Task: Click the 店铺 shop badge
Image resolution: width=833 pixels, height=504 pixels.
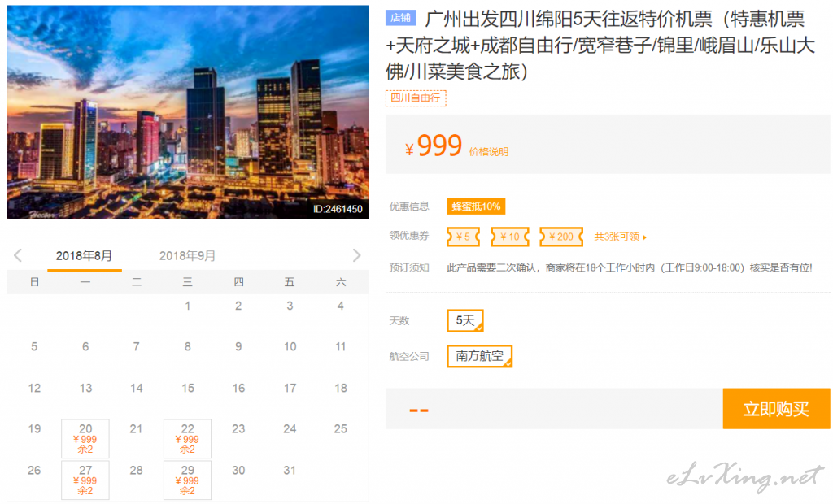Action: [x=400, y=18]
